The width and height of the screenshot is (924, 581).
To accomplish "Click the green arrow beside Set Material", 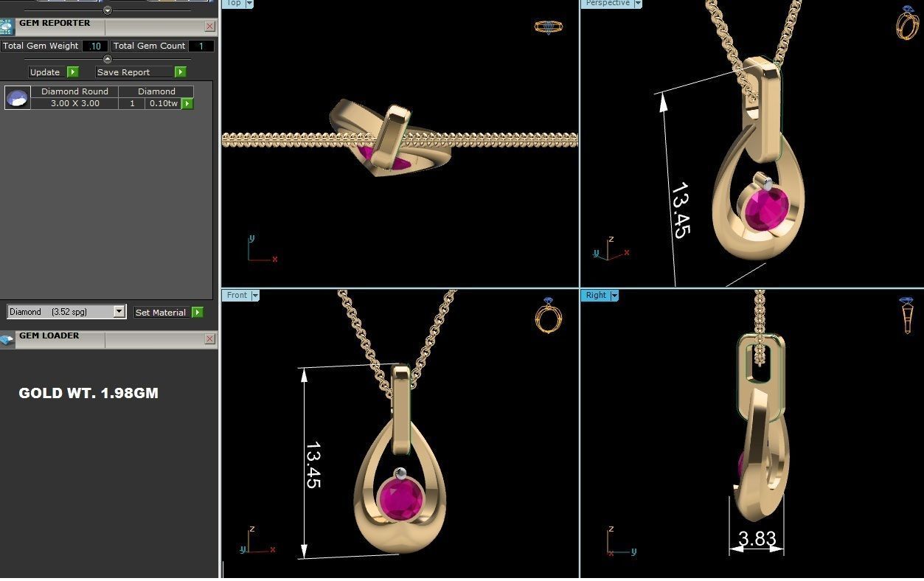I will (197, 312).
